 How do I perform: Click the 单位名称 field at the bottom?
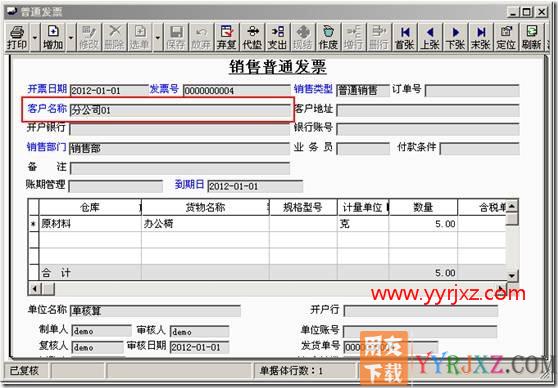(x=155, y=311)
